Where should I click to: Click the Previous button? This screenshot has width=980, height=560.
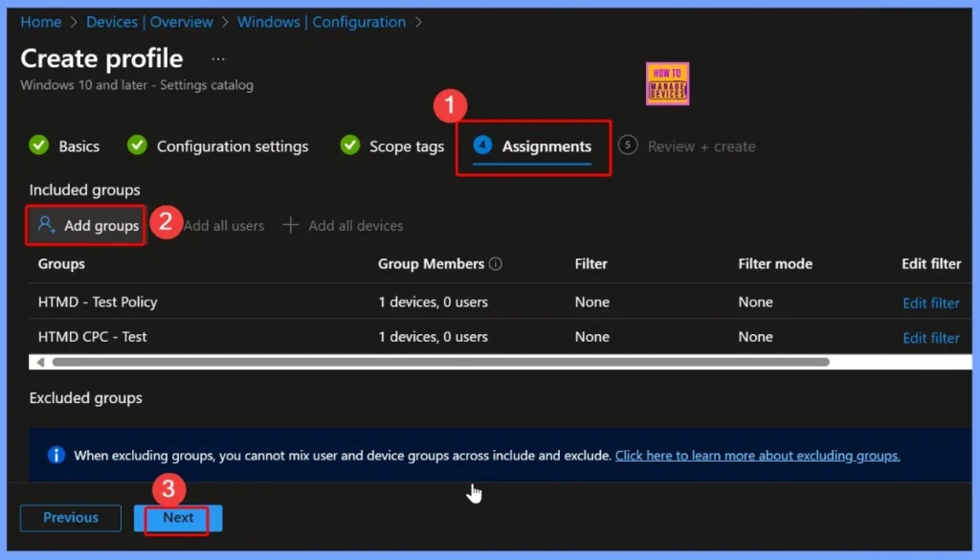[70, 517]
